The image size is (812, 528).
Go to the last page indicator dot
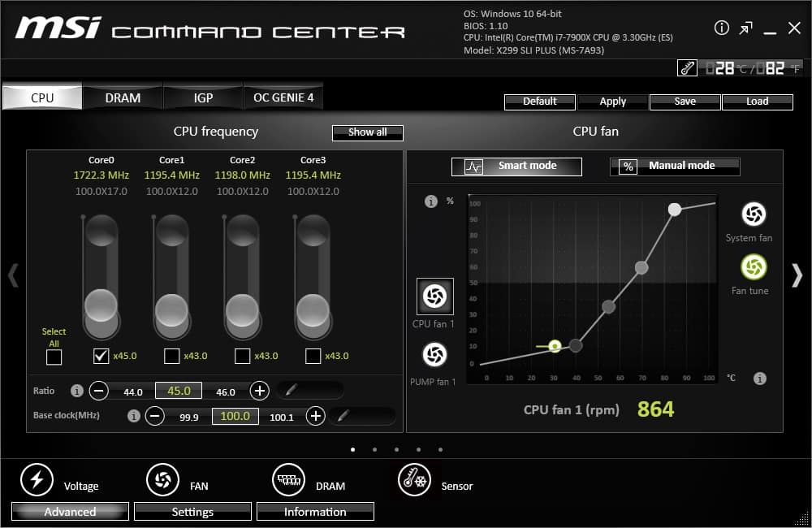click(440, 450)
